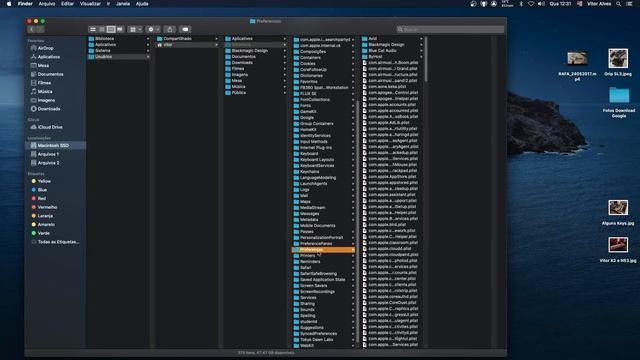Go forward with the forward arrow
Viewport: 640px width, 360px height.
(x=40, y=29)
